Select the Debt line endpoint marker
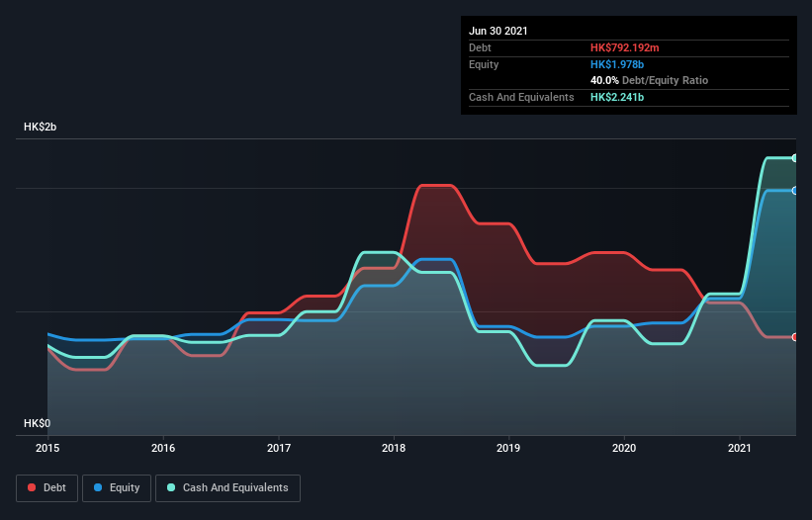Screen dimensions: 812x520 (795, 337)
